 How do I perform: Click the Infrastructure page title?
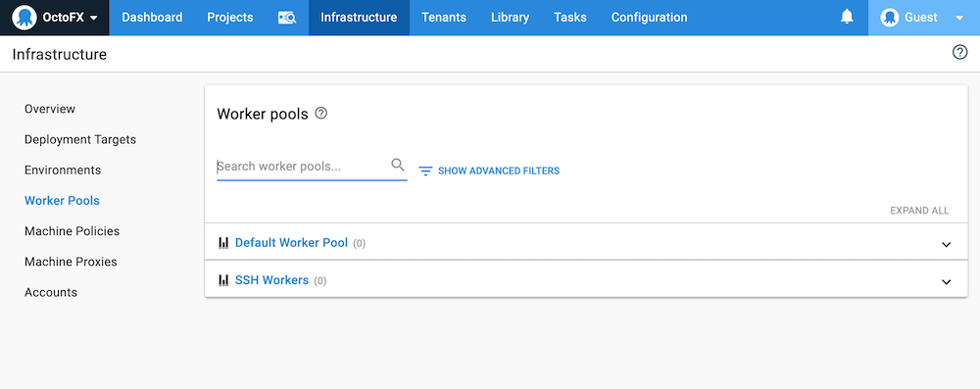pos(60,55)
